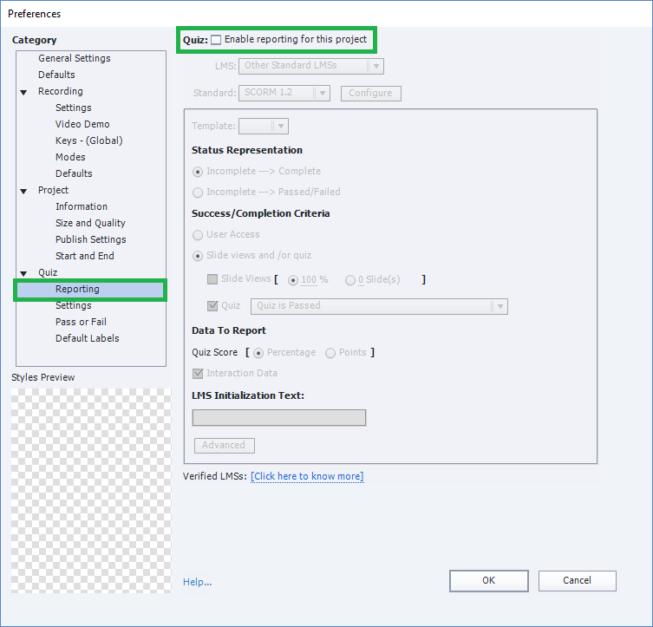This screenshot has width=653, height=627.
Task: Select Defaults under Recording
Action: coord(74,174)
